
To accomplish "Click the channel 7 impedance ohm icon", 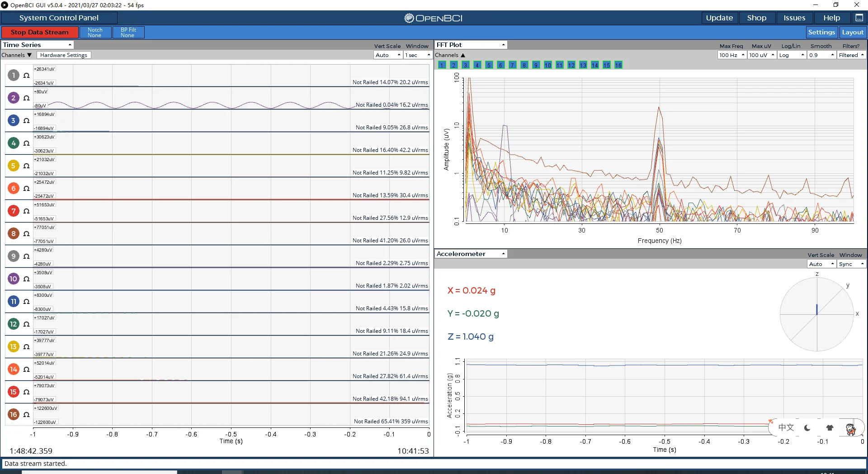I will [26, 211].
